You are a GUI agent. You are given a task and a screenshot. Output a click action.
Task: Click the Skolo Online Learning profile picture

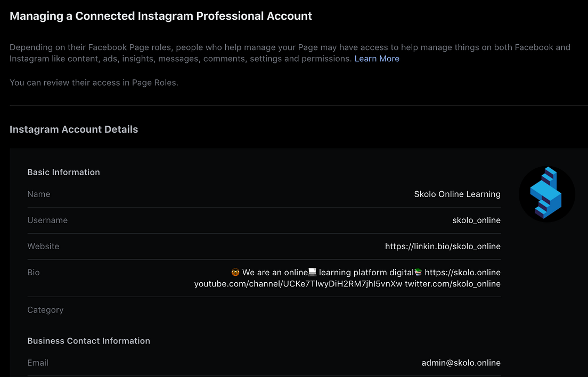coord(546,194)
